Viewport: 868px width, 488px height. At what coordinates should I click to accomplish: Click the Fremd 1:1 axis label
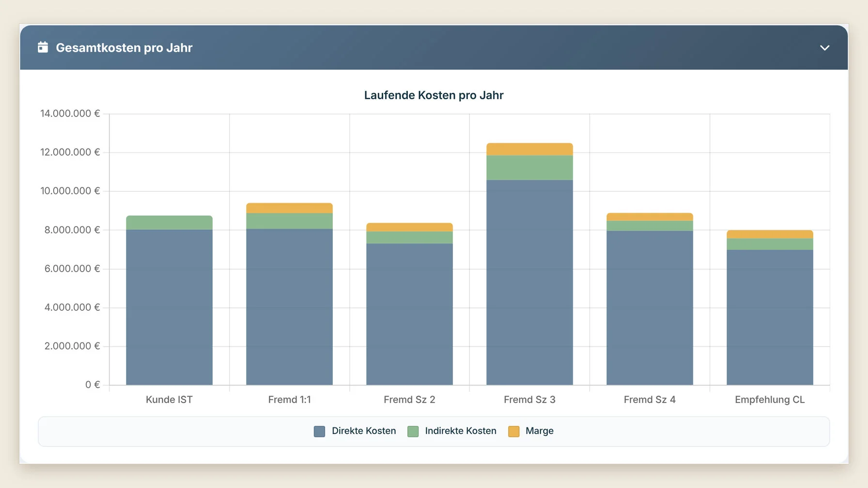289,399
